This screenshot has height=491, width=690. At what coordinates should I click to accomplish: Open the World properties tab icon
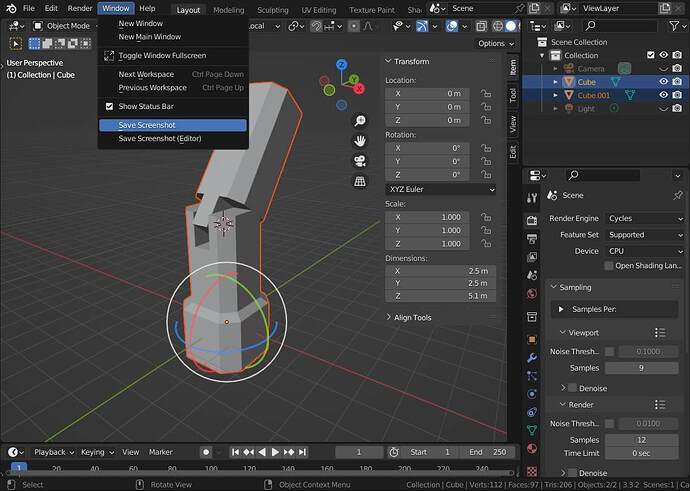click(532, 294)
